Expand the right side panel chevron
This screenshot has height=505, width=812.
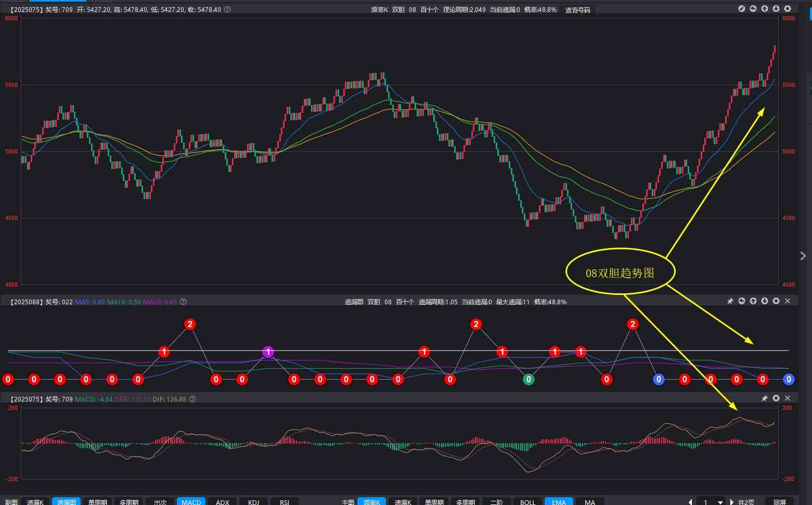click(803, 256)
